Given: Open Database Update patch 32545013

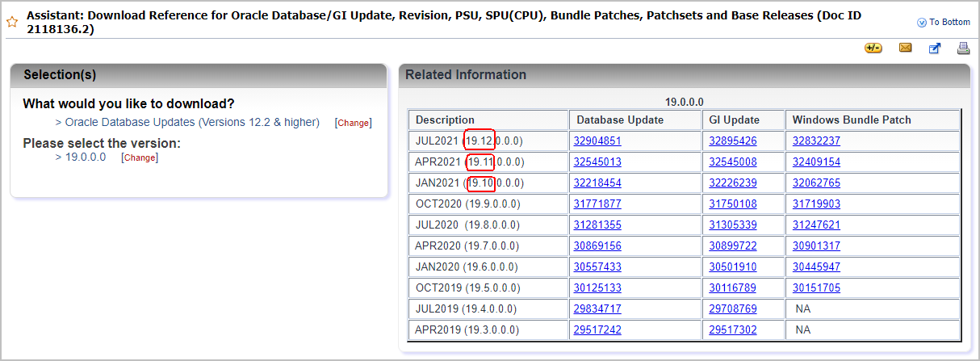Looking at the screenshot, I should (x=597, y=162).
